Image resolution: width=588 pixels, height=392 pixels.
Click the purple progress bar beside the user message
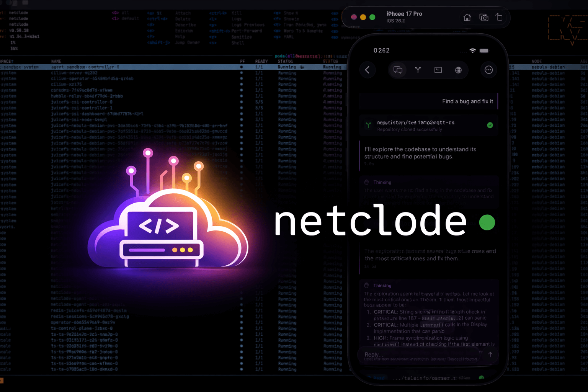pyautogui.click(x=497, y=101)
